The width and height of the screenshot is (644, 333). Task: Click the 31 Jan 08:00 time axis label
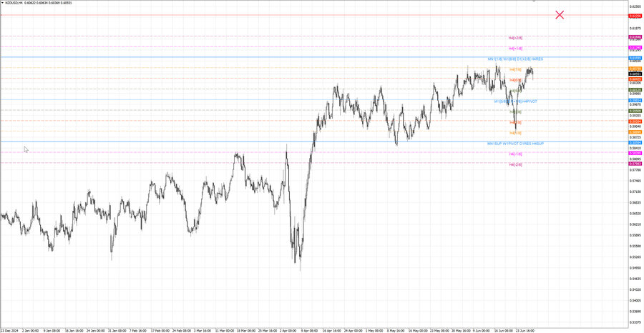click(x=116, y=330)
